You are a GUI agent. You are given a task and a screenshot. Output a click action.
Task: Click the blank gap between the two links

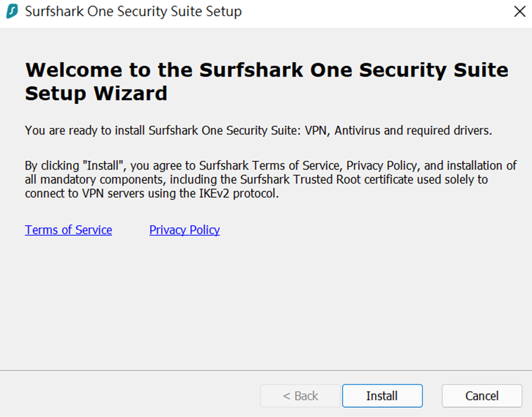(x=131, y=230)
